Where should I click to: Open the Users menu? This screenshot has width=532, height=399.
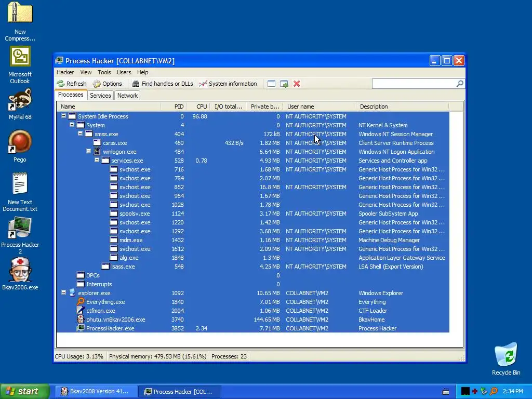(x=124, y=72)
